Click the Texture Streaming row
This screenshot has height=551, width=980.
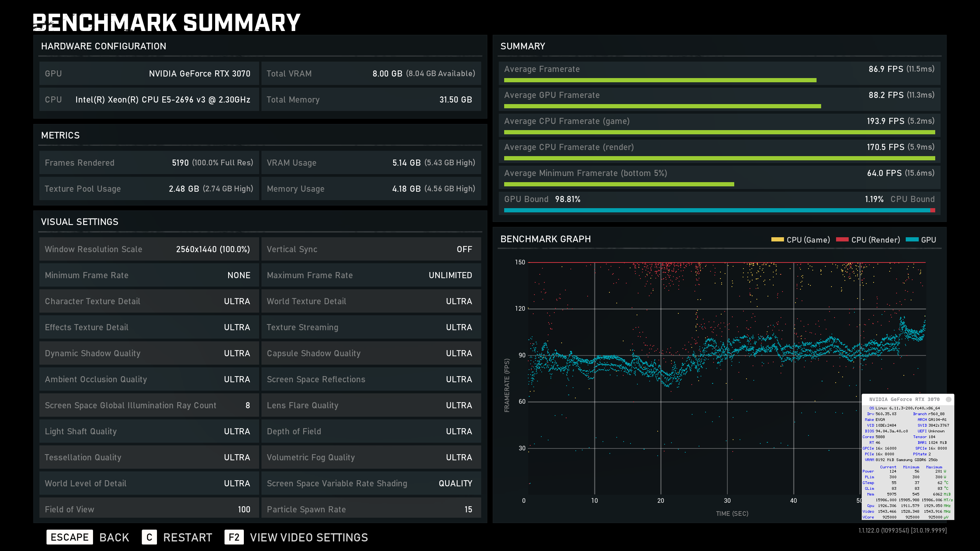pyautogui.click(x=371, y=327)
